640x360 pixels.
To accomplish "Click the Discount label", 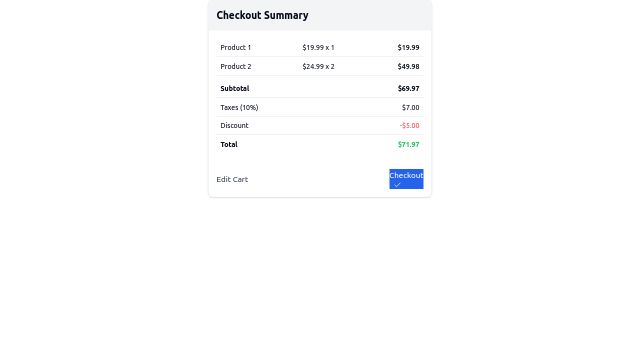I will click(234, 125).
